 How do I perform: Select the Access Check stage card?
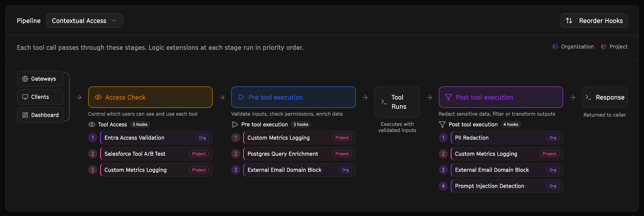(150, 97)
